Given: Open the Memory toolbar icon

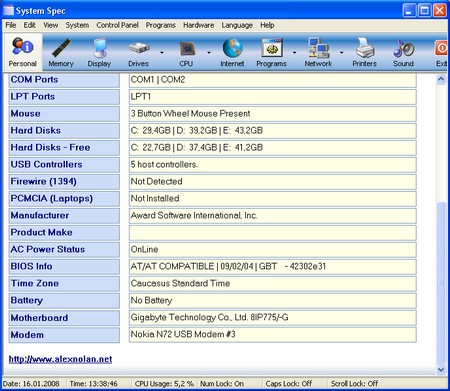Looking at the screenshot, I should tap(61, 52).
